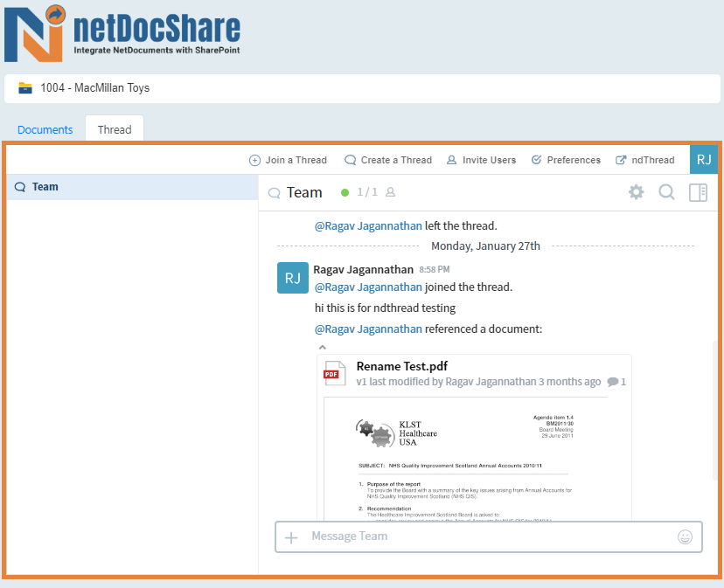Click the comment bubble count icon
Viewport: 724px width, 588px height.
[616, 382]
